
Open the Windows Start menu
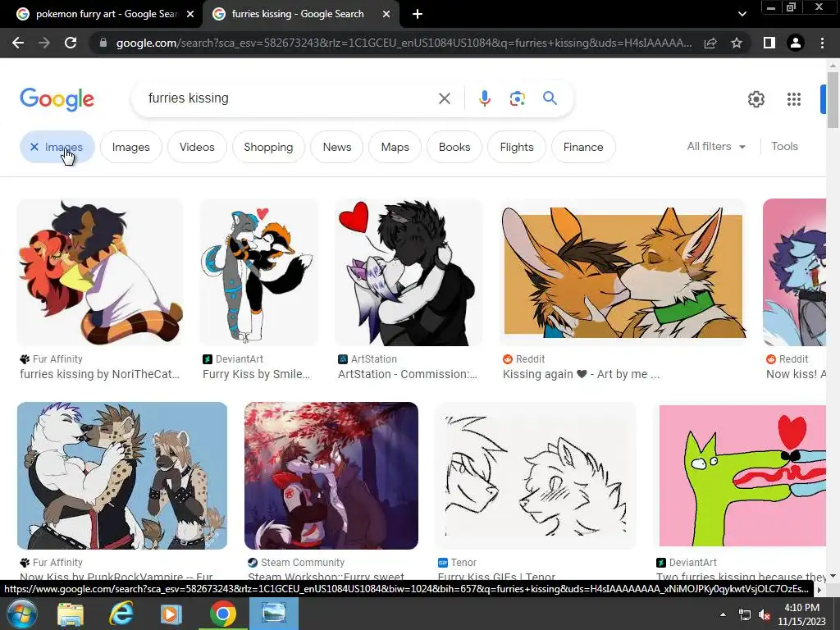click(22, 614)
